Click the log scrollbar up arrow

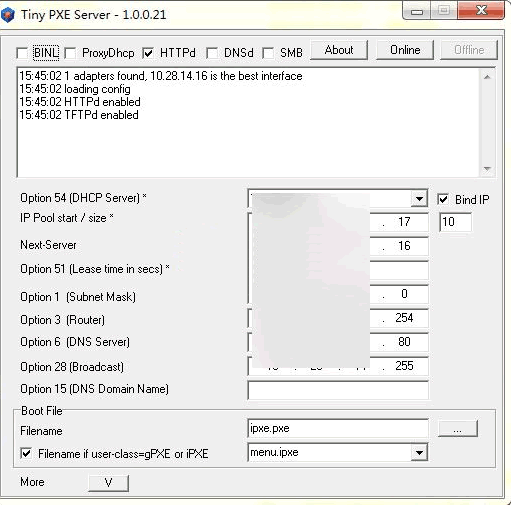[x=487, y=77]
